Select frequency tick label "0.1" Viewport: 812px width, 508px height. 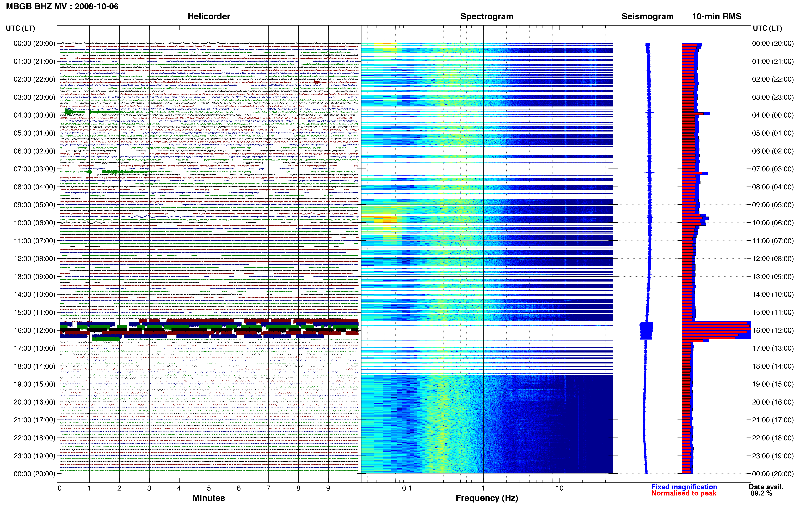(x=407, y=488)
